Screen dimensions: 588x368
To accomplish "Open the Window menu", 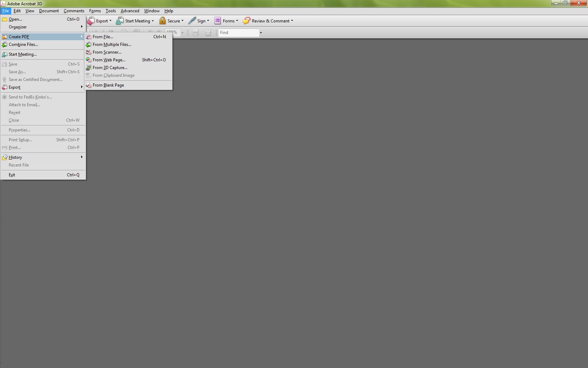I will (152, 11).
